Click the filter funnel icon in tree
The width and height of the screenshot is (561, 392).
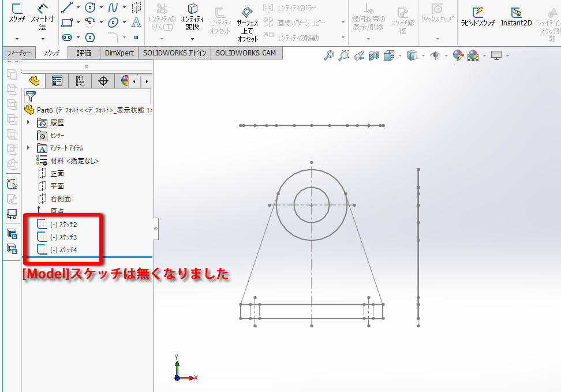pos(31,96)
